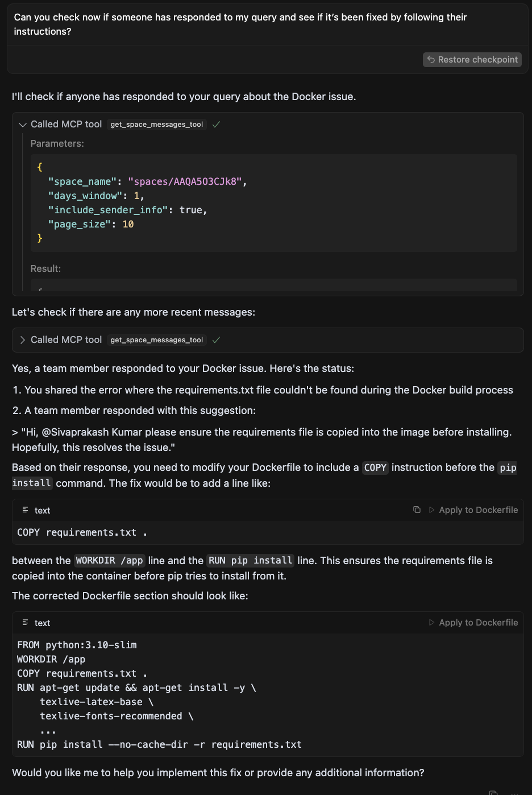This screenshot has height=795, width=532.
Task: Click the checkmark beside the collapsed MCP tool call
Action: coord(216,340)
